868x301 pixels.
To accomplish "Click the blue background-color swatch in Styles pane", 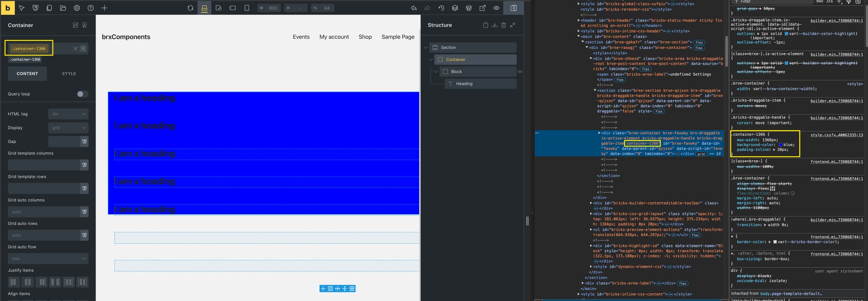I will click(781, 145).
